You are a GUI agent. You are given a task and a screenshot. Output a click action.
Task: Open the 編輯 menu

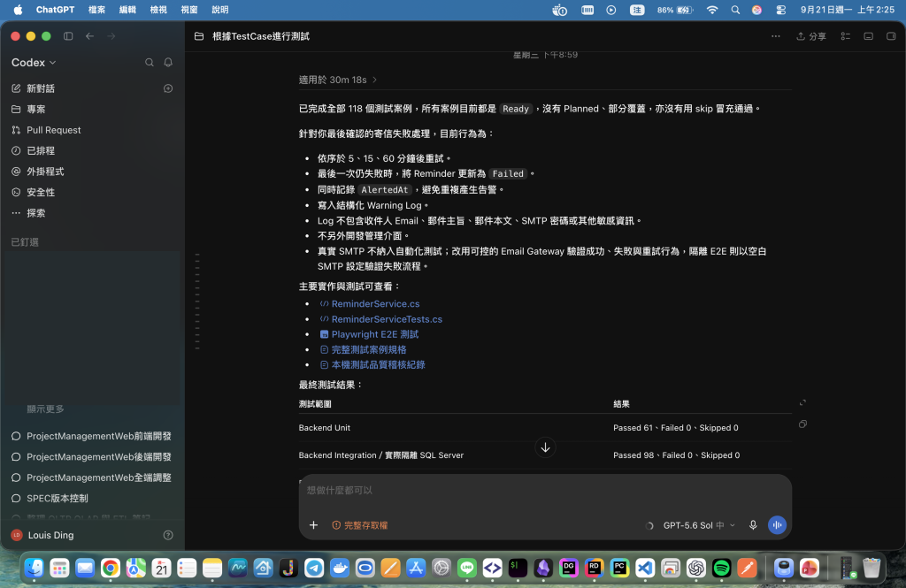click(127, 10)
